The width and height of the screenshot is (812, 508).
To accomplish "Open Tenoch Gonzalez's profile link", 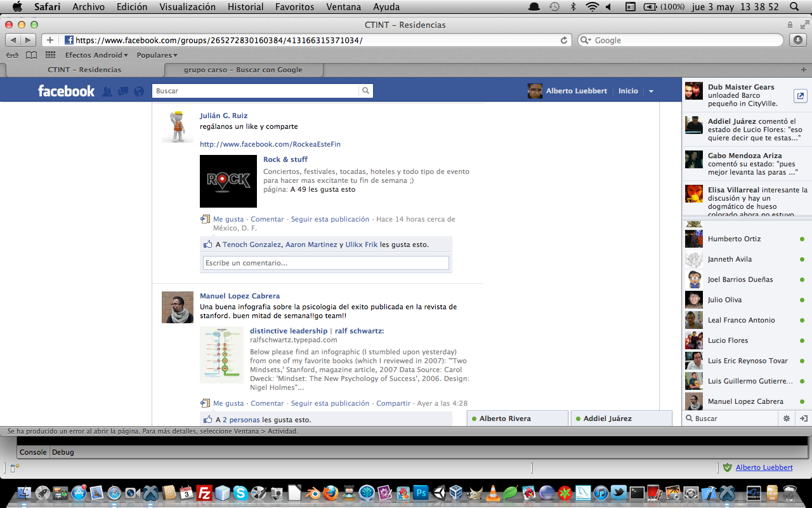I will (252, 244).
